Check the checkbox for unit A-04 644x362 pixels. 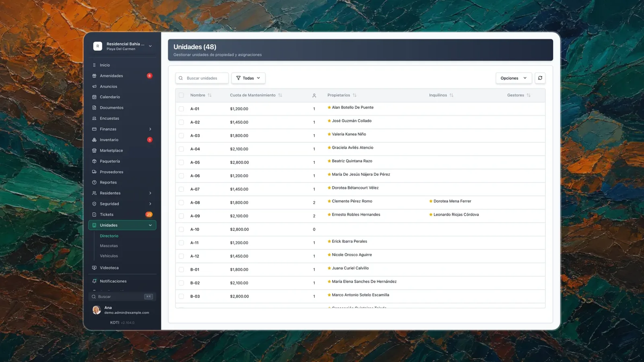[x=181, y=149]
